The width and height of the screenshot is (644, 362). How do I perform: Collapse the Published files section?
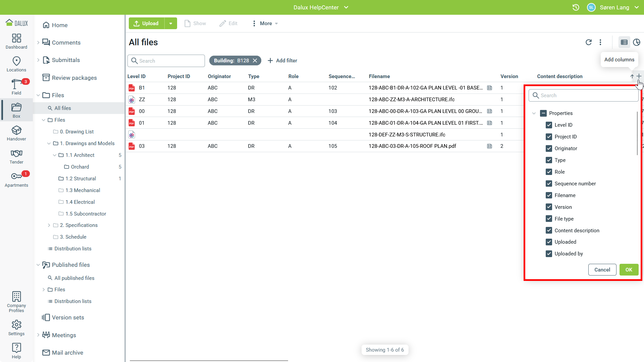click(x=38, y=265)
